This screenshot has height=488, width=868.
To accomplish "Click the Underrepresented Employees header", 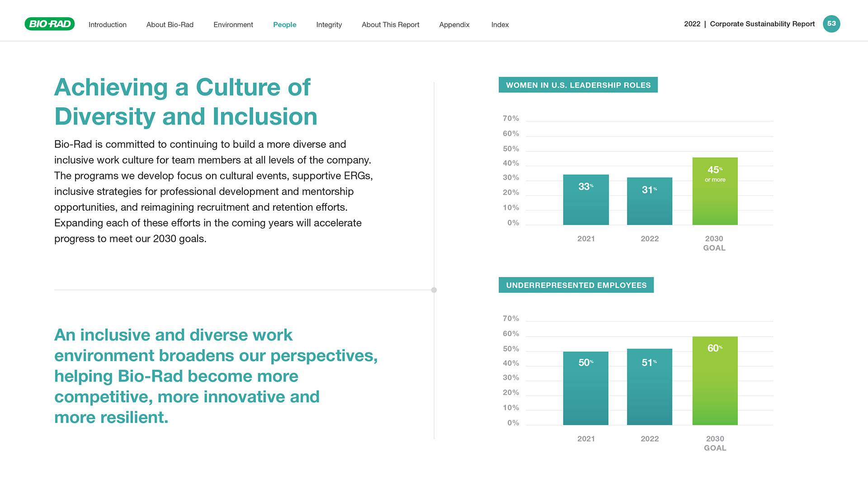I will (x=576, y=285).
